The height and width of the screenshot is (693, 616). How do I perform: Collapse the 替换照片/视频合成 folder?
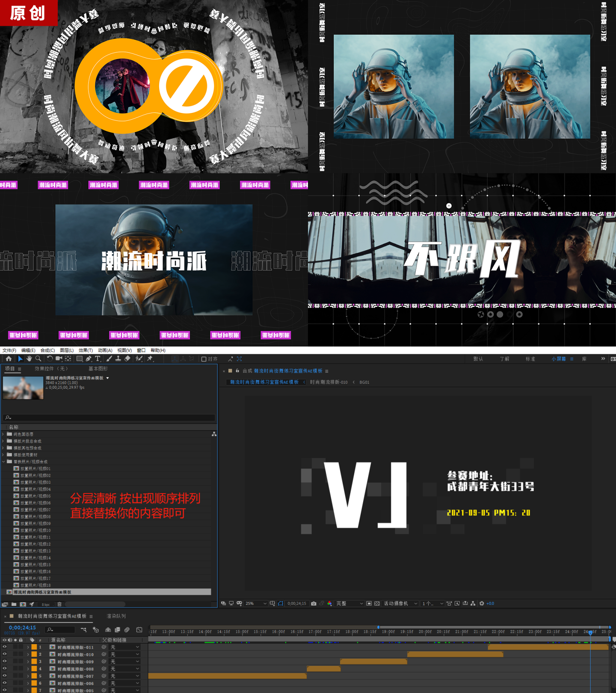click(x=3, y=462)
